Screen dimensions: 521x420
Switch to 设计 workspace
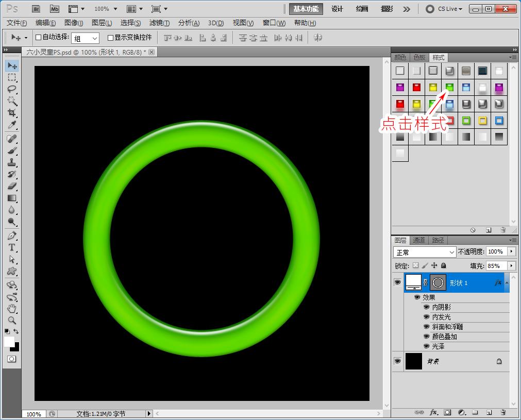[x=337, y=9]
